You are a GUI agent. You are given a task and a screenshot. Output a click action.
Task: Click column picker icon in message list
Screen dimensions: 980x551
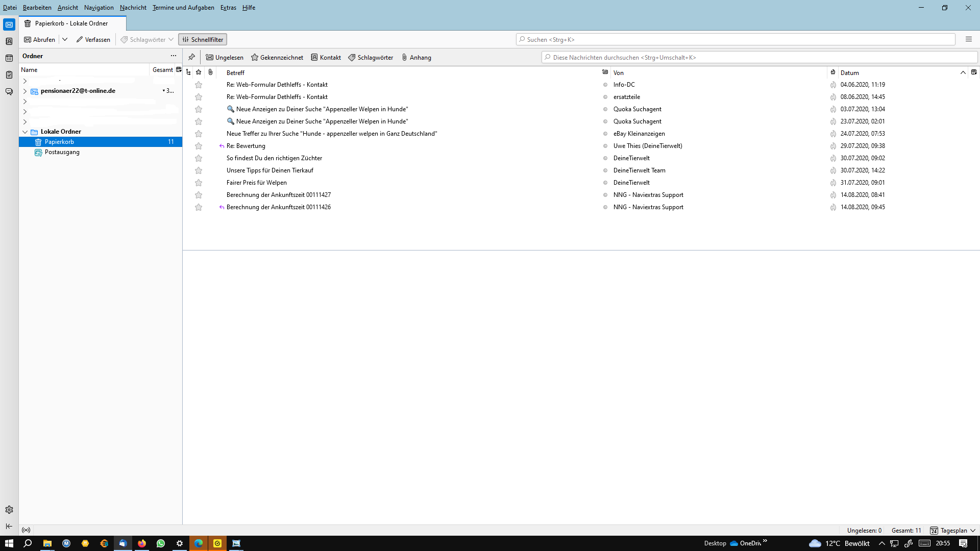pos(973,72)
